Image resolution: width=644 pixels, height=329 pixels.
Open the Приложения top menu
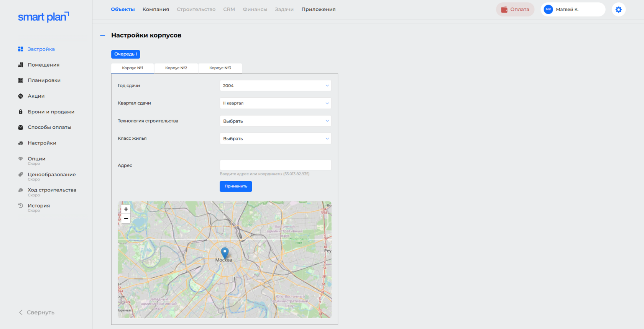(319, 10)
